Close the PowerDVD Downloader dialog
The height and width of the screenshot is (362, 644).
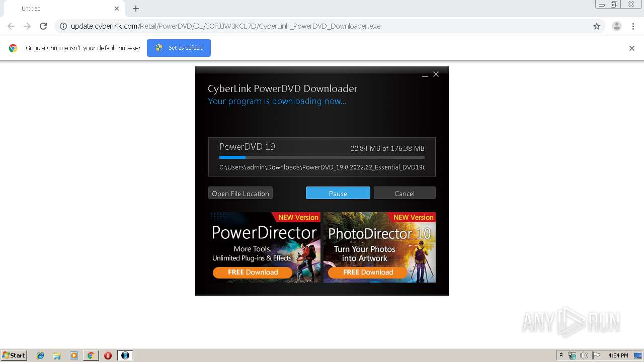(436, 74)
